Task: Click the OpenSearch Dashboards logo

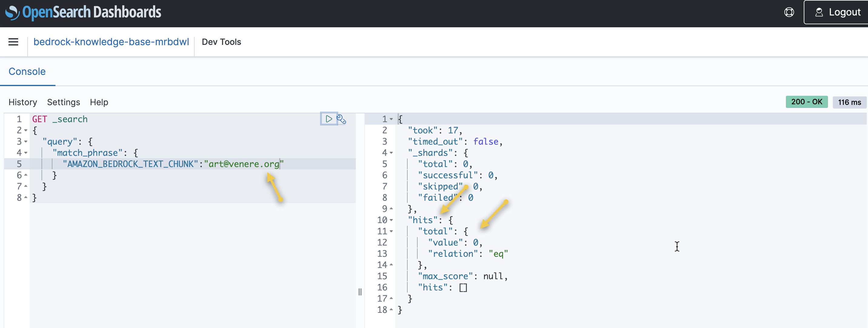Action: point(83,12)
